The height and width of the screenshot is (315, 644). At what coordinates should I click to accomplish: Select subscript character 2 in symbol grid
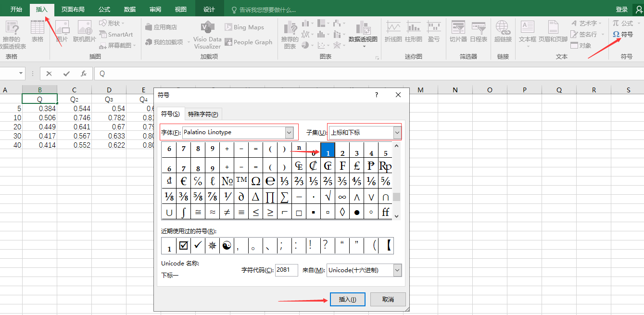click(342, 150)
